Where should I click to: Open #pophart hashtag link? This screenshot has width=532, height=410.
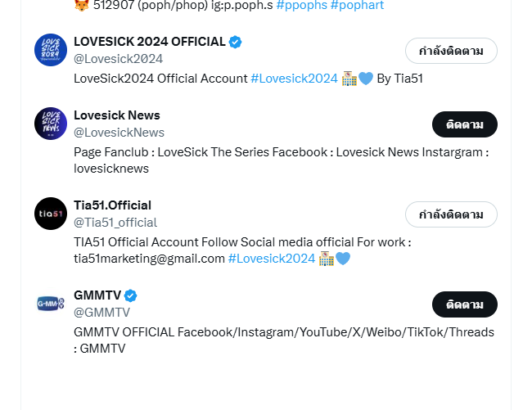pyautogui.click(x=357, y=5)
